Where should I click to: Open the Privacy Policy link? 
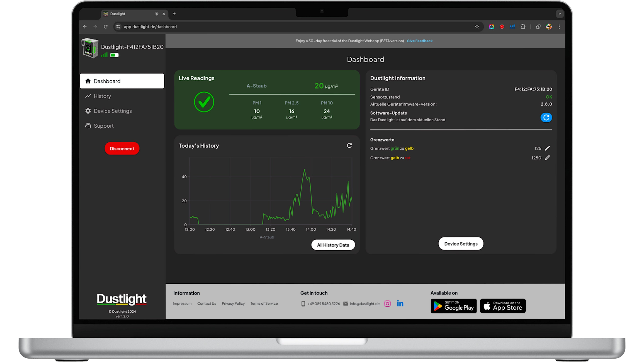click(x=233, y=303)
